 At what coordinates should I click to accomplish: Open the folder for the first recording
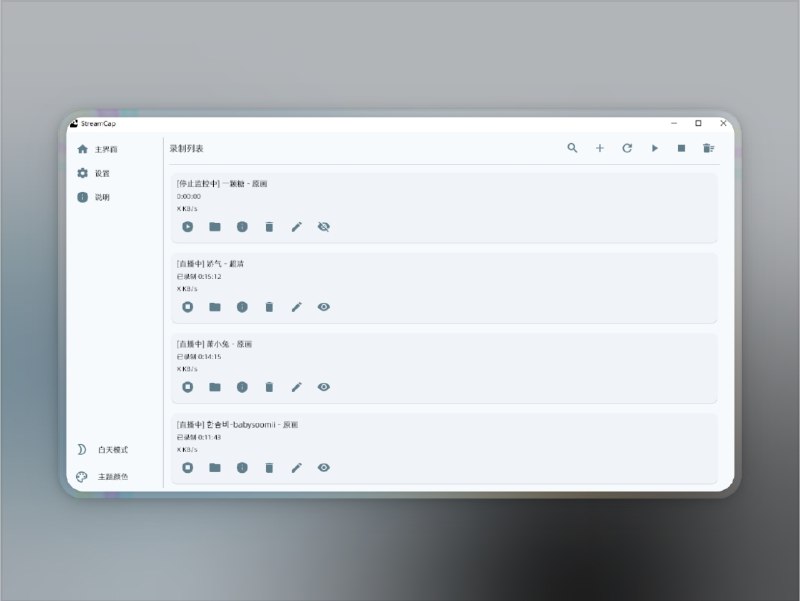point(215,227)
